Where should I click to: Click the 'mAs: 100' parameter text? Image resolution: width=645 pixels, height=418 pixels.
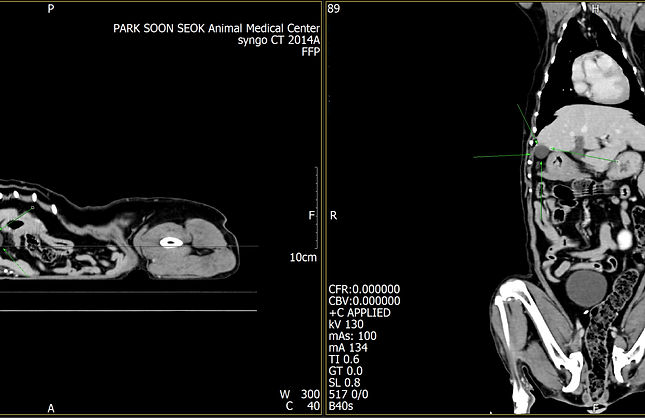pos(353,336)
